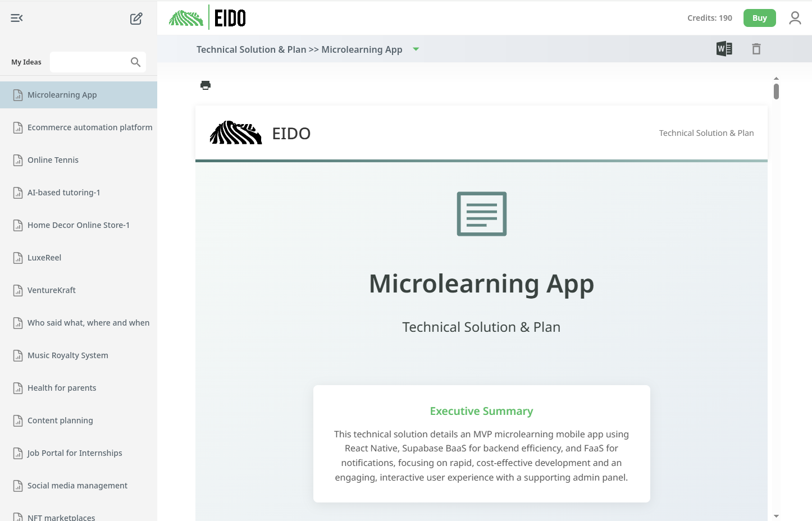Click inside the My Ideas search field
The image size is (812, 521).
[90, 62]
